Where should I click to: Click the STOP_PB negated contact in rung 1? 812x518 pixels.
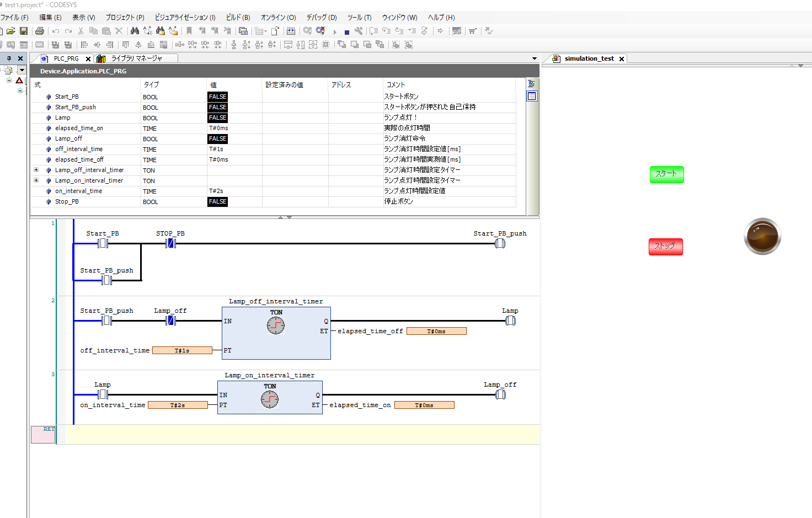click(x=170, y=243)
